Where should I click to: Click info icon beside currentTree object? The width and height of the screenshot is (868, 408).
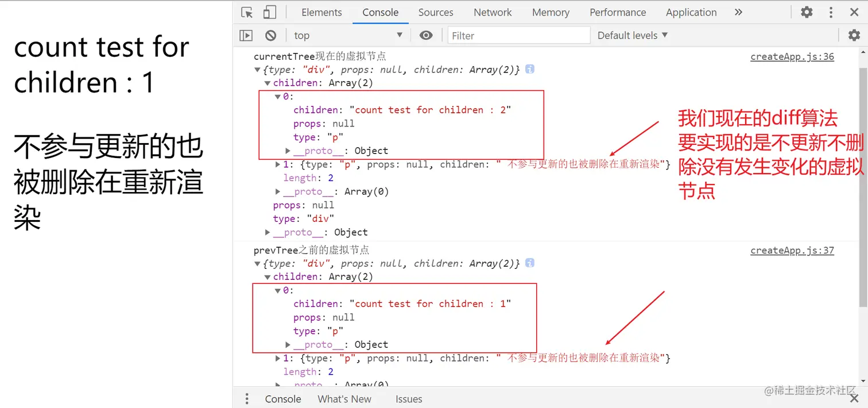[x=530, y=69]
